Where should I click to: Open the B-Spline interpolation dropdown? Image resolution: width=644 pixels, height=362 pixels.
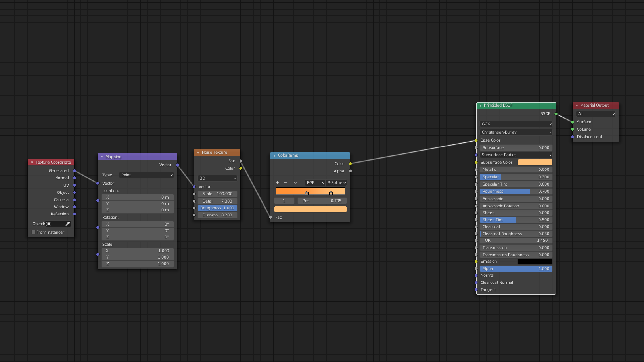(x=337, y=183)
